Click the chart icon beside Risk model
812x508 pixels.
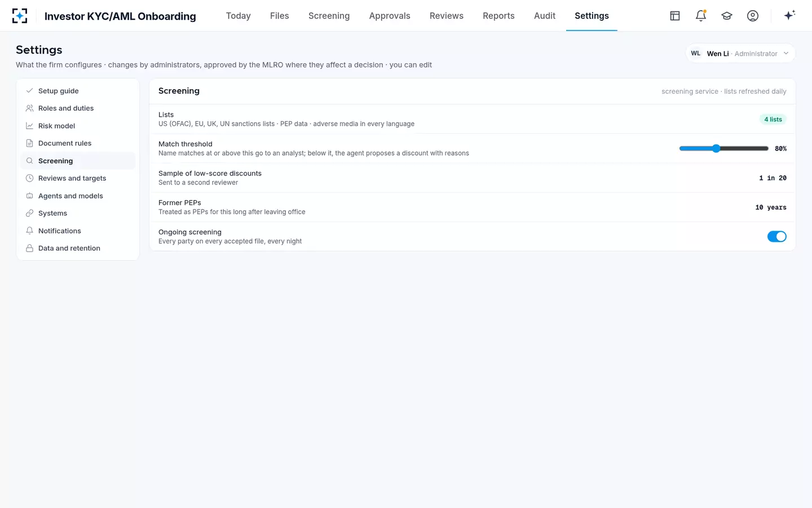29,126
